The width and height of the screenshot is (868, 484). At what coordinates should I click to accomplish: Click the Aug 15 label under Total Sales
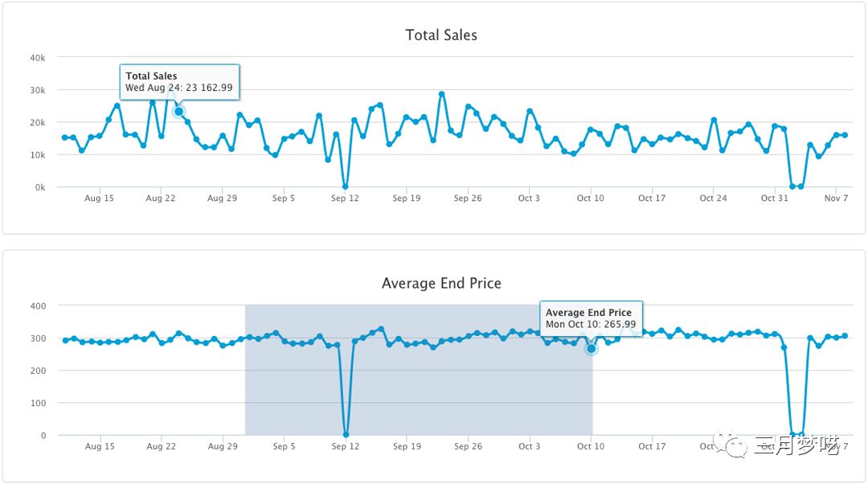tap(100, 199)
